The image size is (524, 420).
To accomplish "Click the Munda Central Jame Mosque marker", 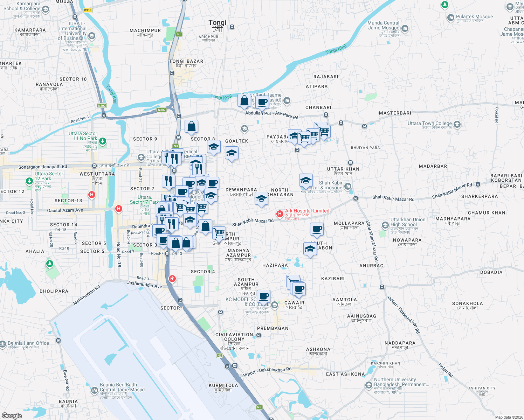I will click(x=405, y=28).
